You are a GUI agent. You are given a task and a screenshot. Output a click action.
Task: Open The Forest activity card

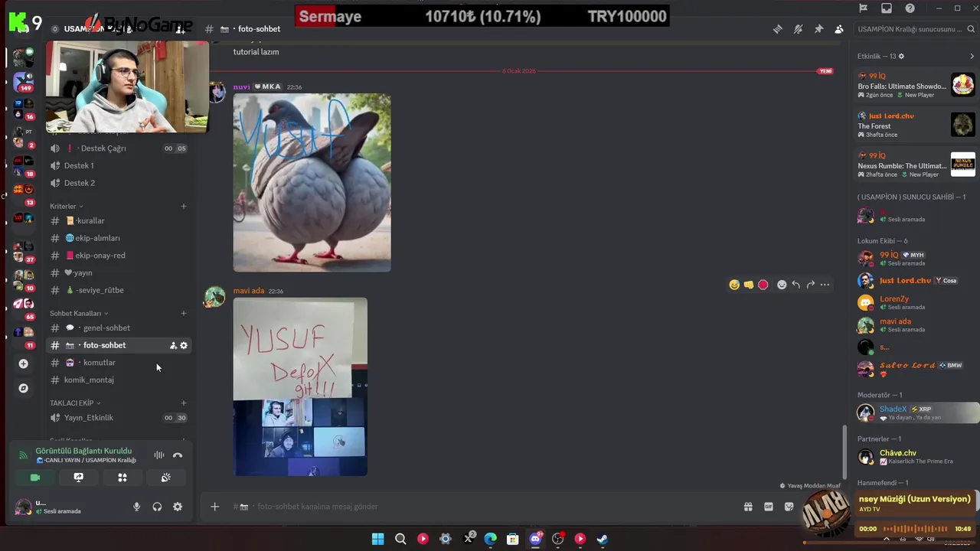click(916, 125)
